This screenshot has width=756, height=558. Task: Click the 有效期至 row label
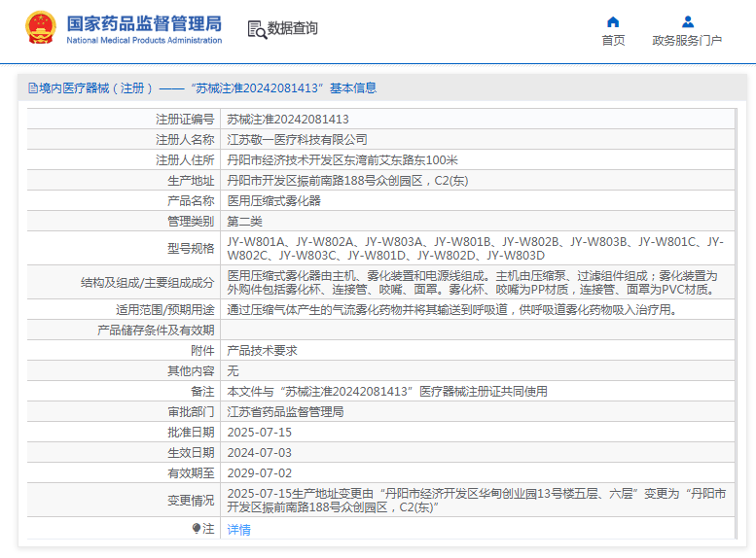(x=191, y=473)
